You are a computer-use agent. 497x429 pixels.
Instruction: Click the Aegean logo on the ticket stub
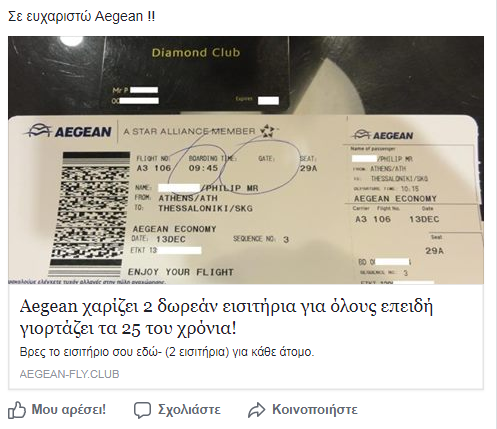383,135
